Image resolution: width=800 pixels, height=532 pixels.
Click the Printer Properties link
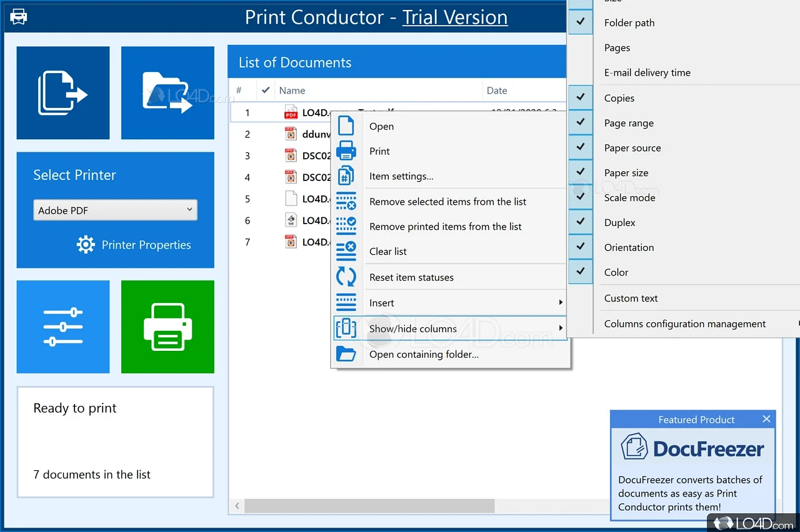click(x=146, y=245)
